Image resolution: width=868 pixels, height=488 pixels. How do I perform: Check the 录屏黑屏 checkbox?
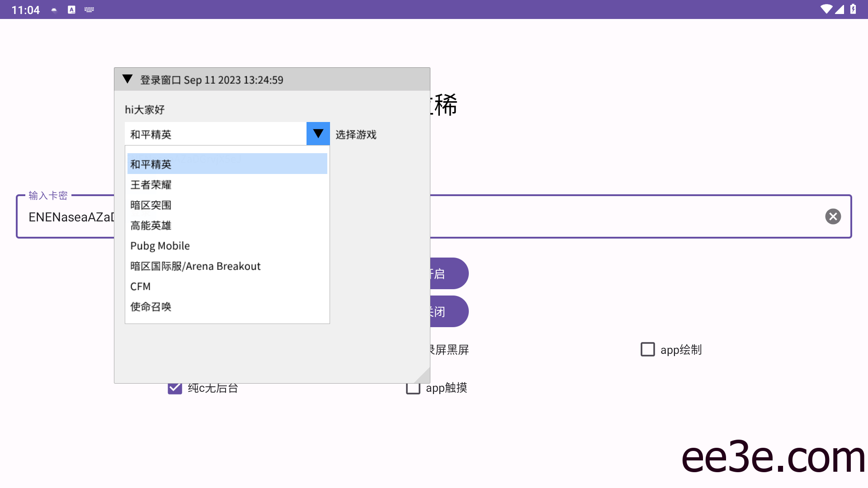click(x=412, y=349)
